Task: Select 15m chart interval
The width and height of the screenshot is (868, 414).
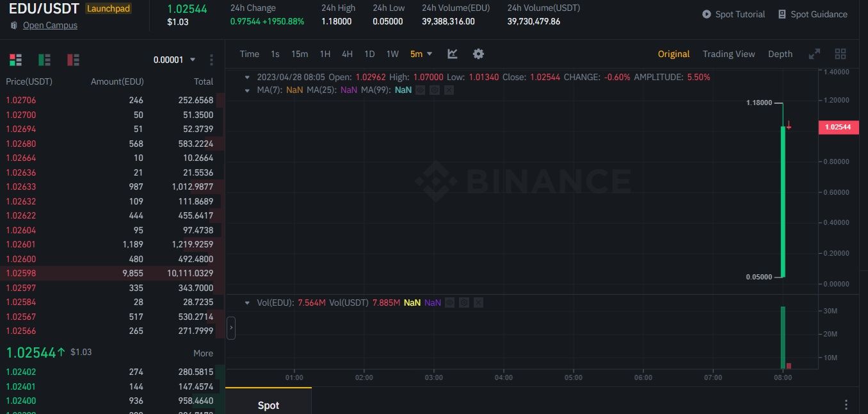Action: pos(300,54)
